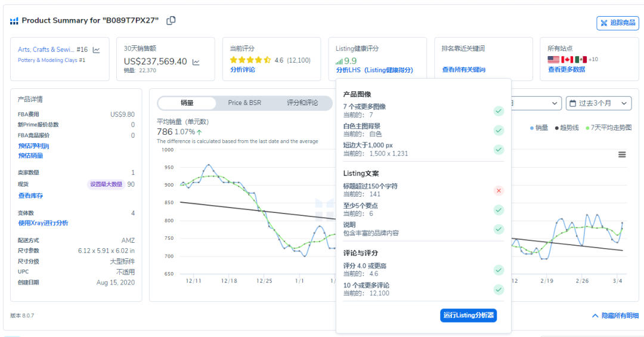
Task: Copy the ASIN B089T7PX27 with copy icon
Action: 171,20
